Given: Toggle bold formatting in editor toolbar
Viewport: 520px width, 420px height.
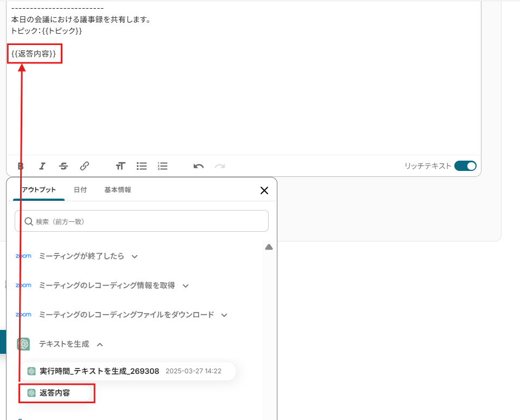Looking at the screenshot, I should (x=21, y=166).
